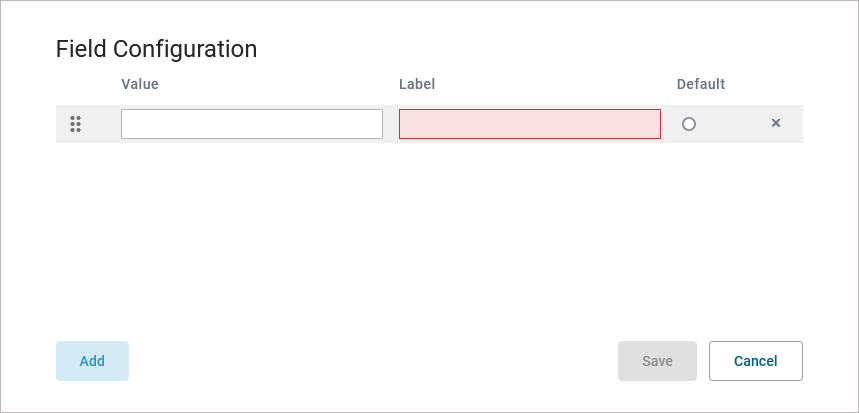Cancel the field configuration dialog
Viewport: 859px width, 413px height.
pos(755,361)
